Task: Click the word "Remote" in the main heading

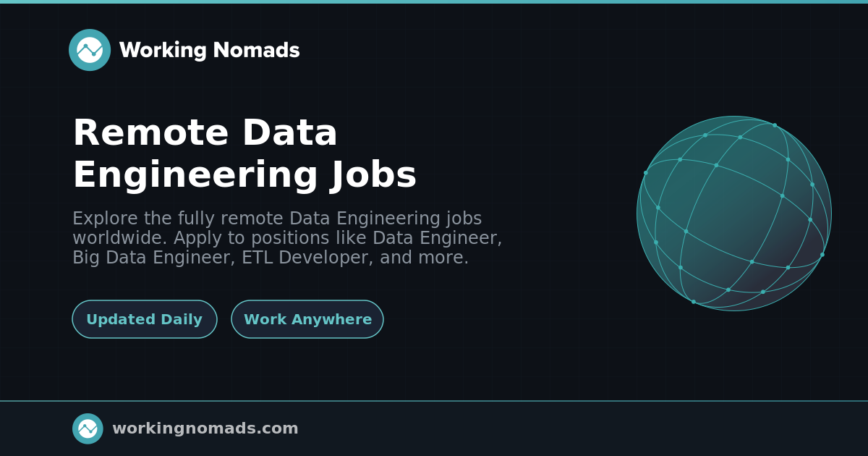Action: coord(150,133)
